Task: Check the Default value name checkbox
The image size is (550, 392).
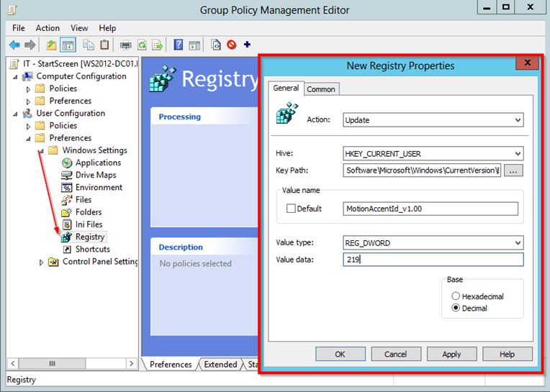Action: pyautogui.click(x=291, y=209)
